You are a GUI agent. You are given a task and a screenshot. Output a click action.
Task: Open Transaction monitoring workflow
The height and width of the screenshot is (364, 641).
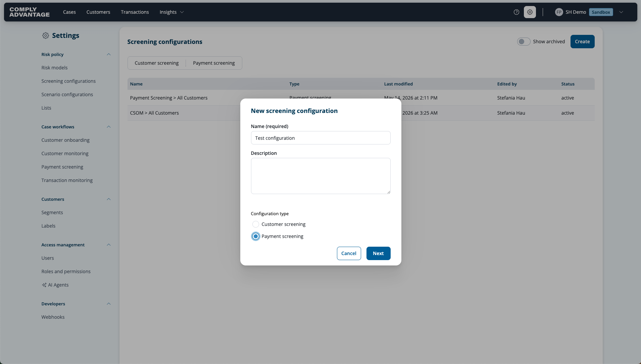(x=67, y=180)
